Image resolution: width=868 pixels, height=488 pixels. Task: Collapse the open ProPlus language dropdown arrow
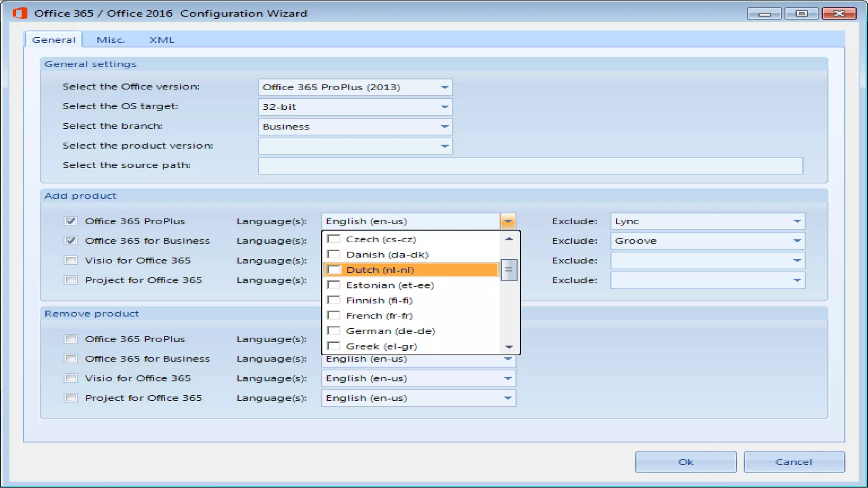coord(508,221)
